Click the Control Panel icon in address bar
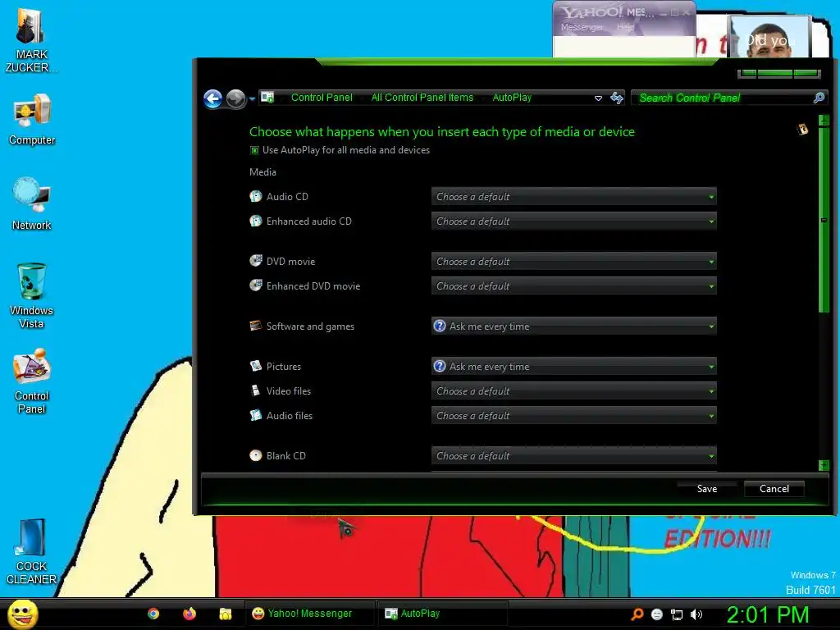 267,97
